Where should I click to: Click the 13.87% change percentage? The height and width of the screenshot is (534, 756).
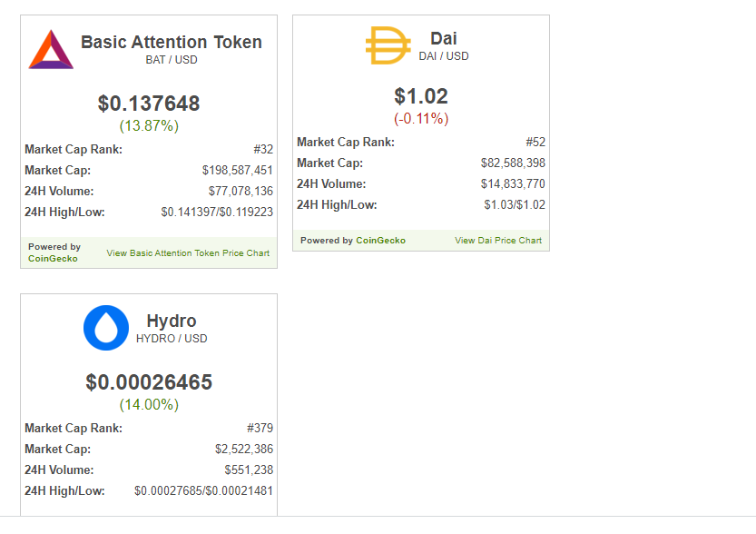pyautogui.click(x=149, y=126)
